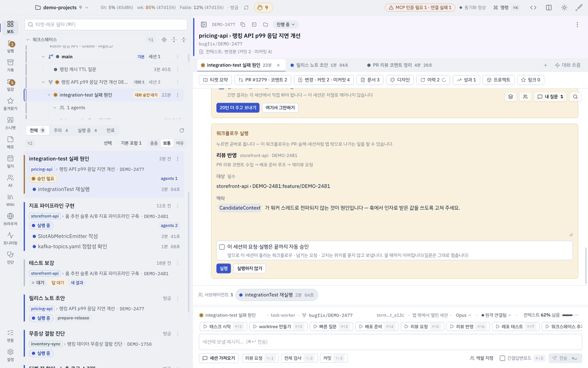Viewport: 588px width, 368px height.
Task: Open the AI agents sidebar icon
Action: [x=10, y=181]
